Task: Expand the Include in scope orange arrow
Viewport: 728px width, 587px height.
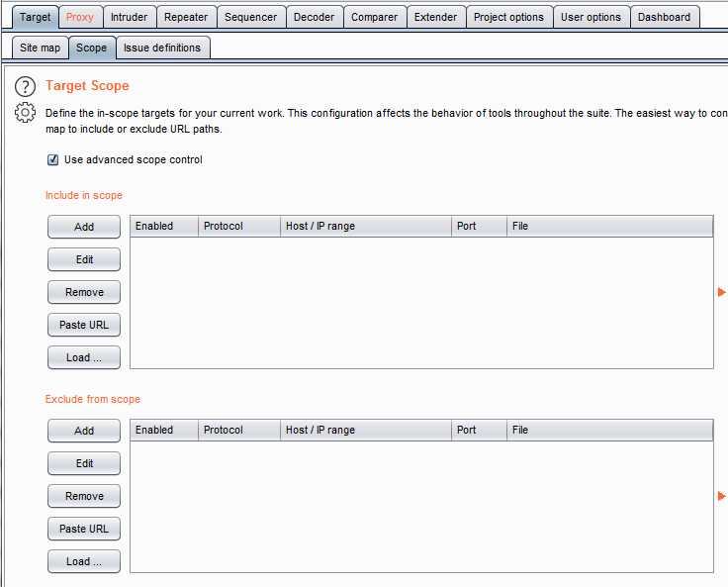Action: point(721,292)
